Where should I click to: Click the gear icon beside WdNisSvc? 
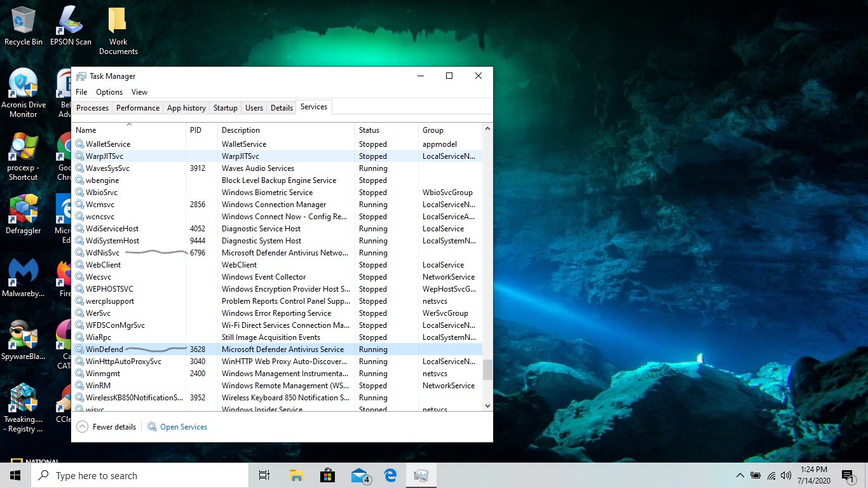tap(79, 253)
